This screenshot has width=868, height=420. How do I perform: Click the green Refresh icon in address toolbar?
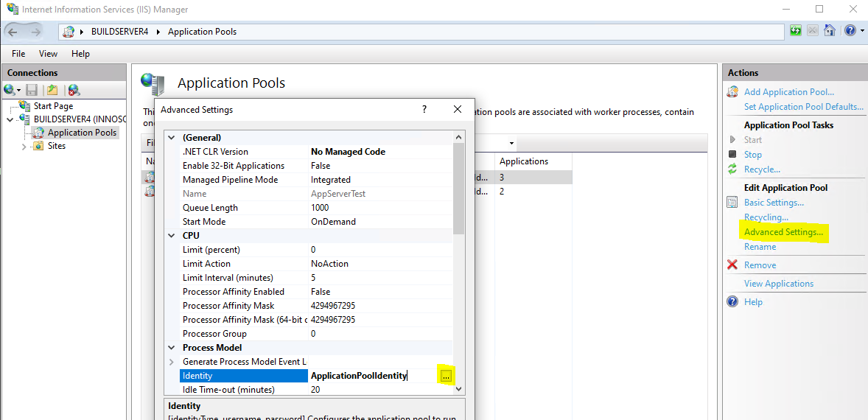point(796,31)
